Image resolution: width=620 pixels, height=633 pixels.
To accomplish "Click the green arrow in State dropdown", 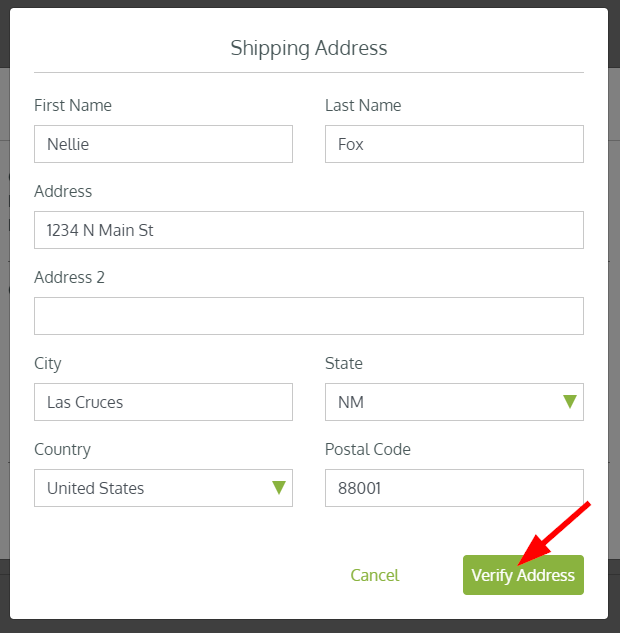I will (x=570, y=402).
